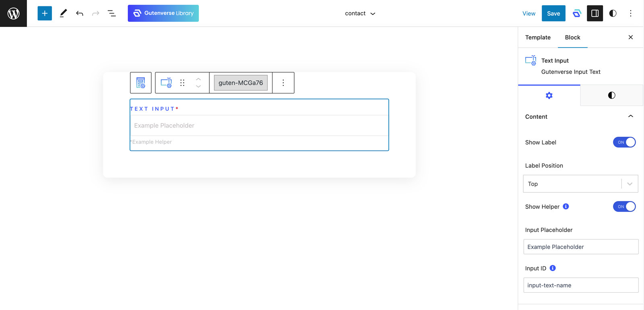Click the Text Input block type icon in toolbar
This screenshot has height=310, width=644.
click(x=166, y=83)
